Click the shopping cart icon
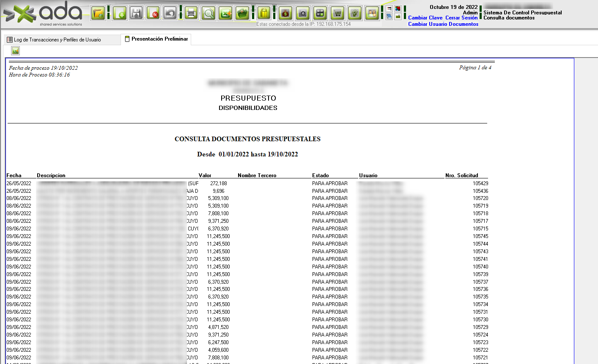This screenshot has height=364, width=598. click(x=337, y=14)
